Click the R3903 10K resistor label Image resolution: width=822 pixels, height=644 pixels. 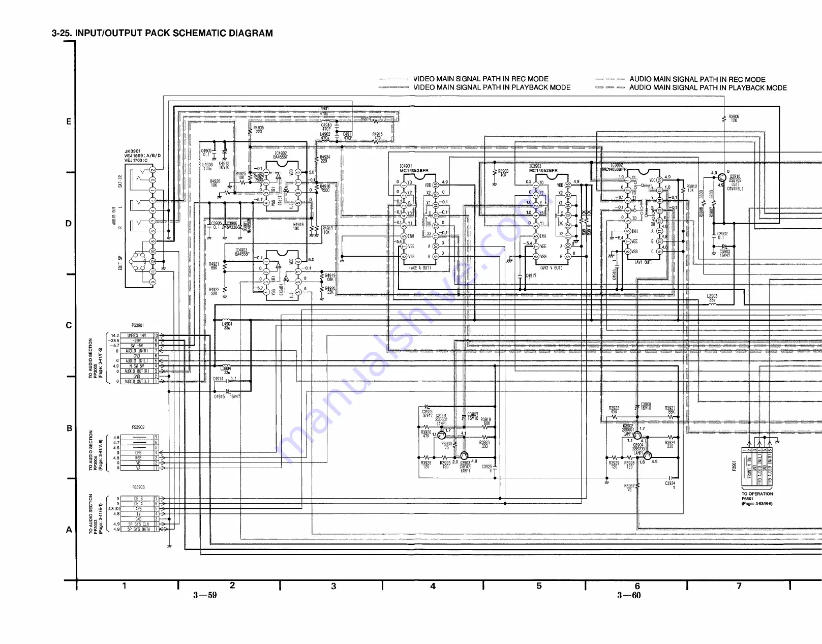click(503, 173)
